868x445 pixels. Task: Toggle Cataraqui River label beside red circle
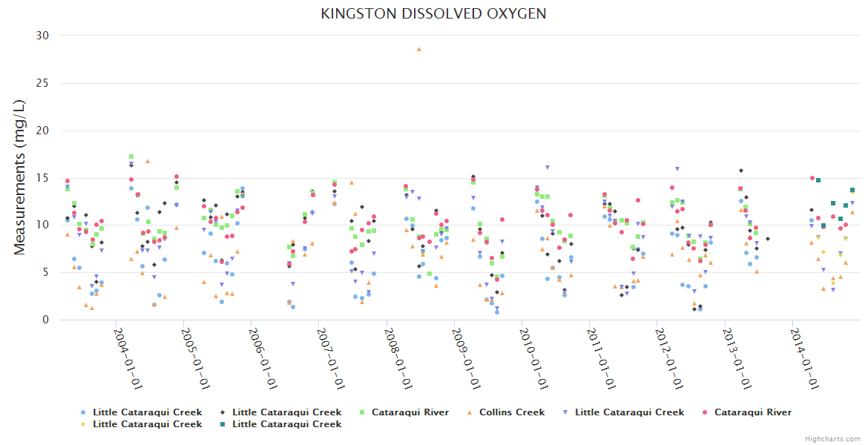pos(752,412)
